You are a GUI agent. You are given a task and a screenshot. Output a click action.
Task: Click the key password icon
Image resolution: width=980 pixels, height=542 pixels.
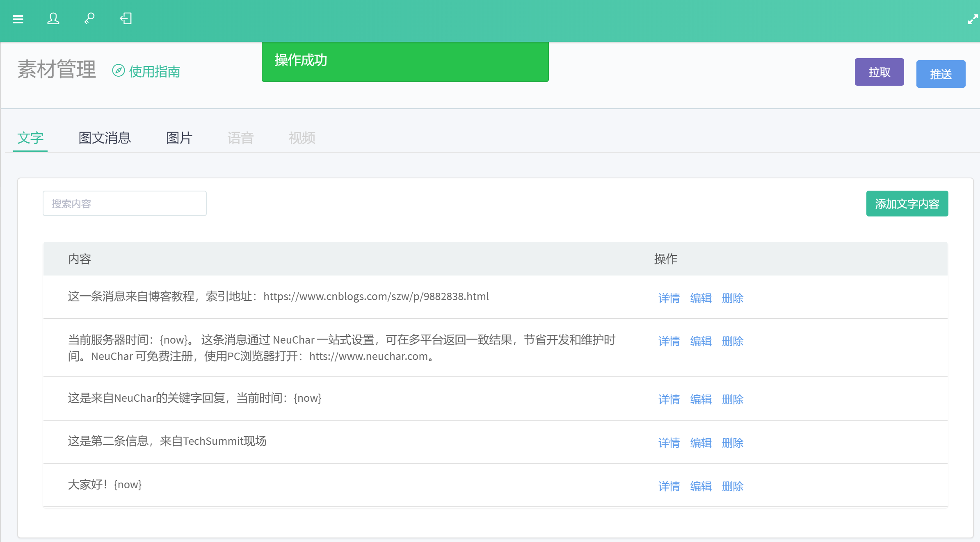[89, 18]
